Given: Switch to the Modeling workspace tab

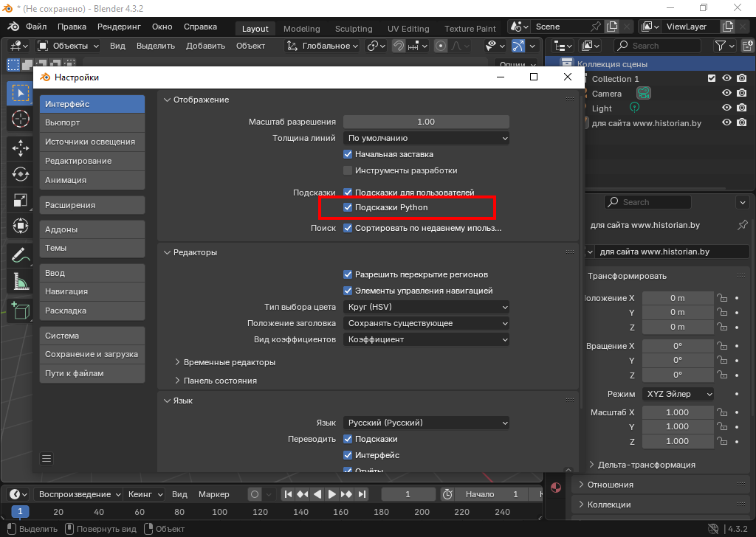Looking at the screenshot, I should pos(301,29).
